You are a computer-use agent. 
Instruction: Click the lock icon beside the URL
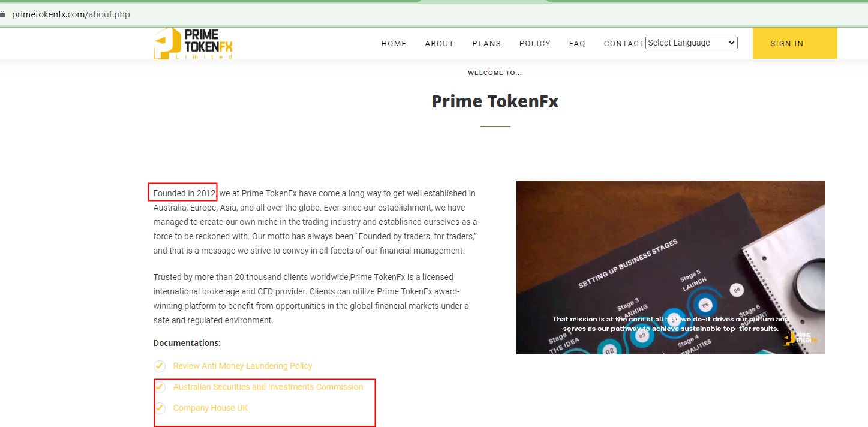click(x=2, y=14)
